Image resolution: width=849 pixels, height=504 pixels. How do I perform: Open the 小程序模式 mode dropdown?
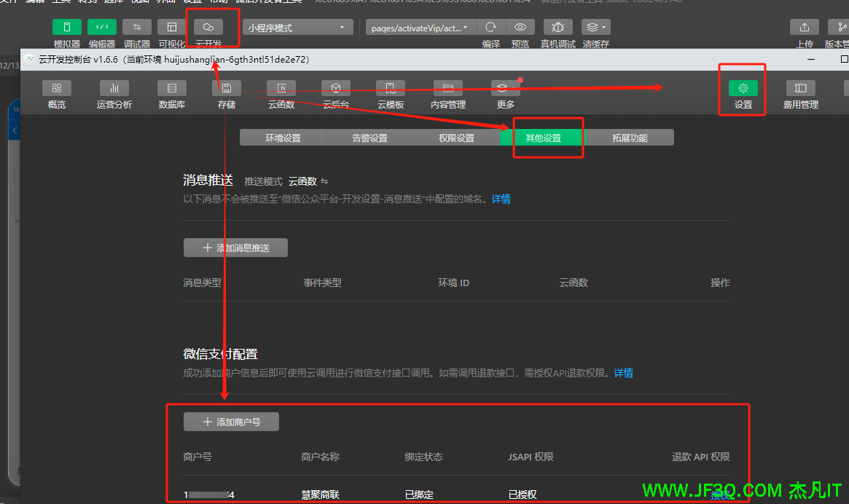pyautogui.click(x=297, y=28)
